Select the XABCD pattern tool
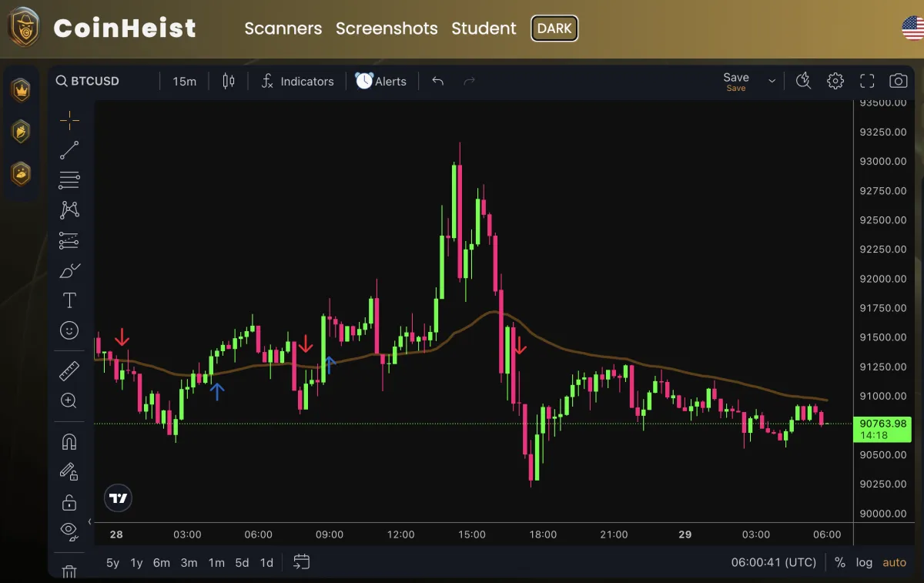 pos(69,210)
